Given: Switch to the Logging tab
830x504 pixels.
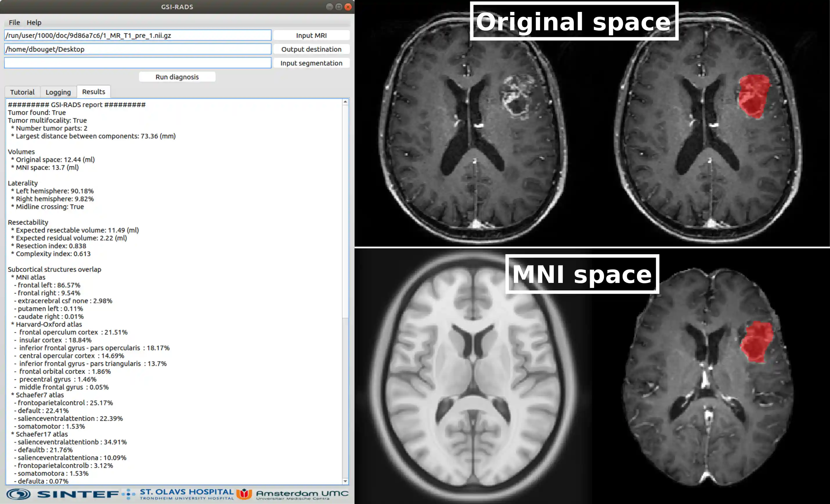Looking at the screenshot, I should point(58,92).
